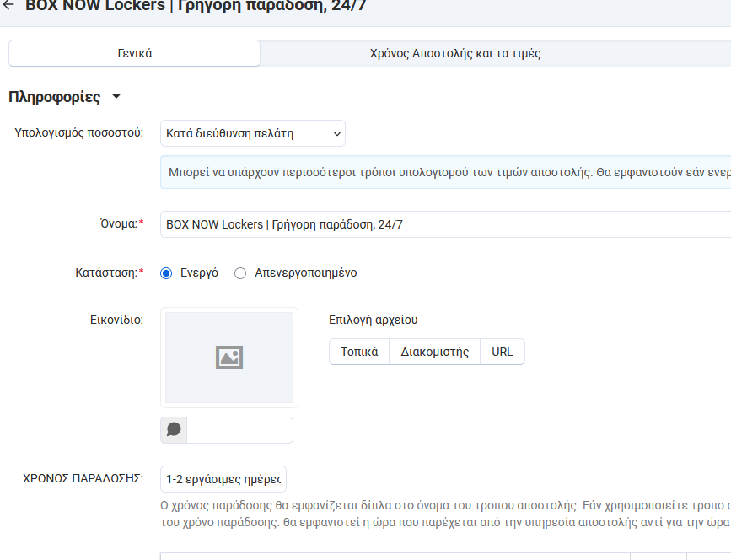The width and height of the screenshot is (731, 560).
Task: Switch to Χρόνος Αποστολής και τα τιμές tab
Action: tap(455, 53)
